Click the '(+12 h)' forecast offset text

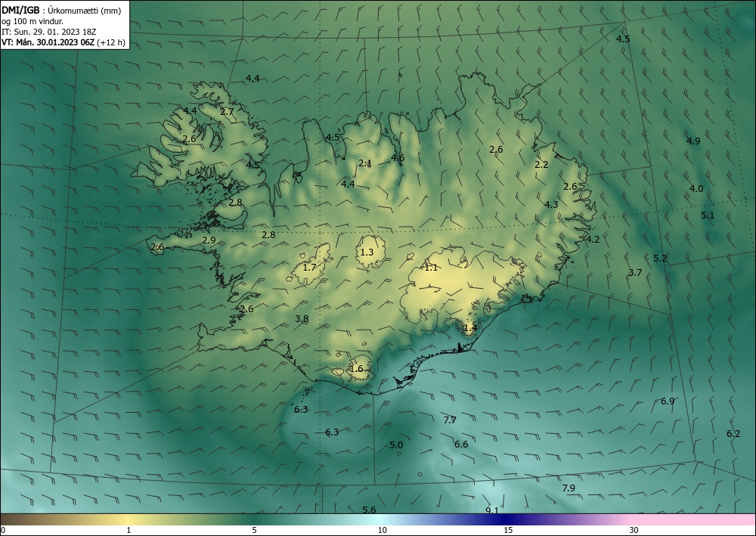111,42
